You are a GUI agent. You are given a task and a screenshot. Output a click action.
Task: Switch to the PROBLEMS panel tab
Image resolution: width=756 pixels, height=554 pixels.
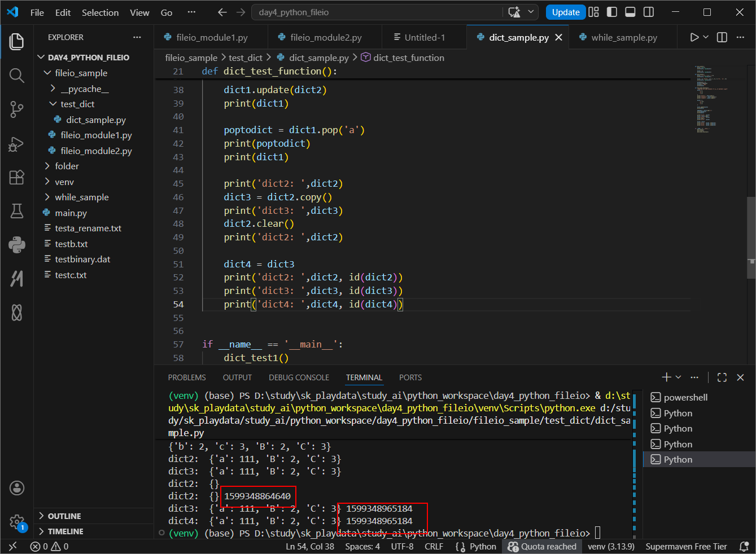point(187,377)
